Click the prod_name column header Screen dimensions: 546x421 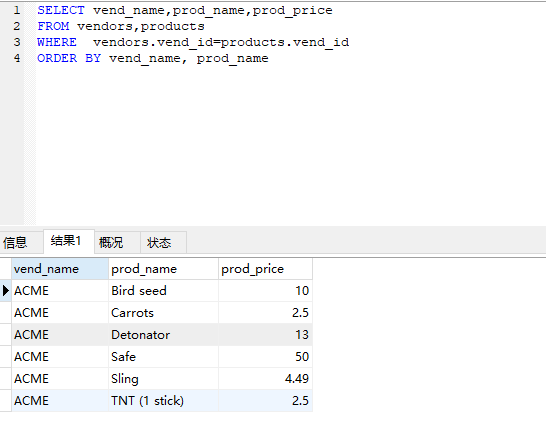[163, 269]
